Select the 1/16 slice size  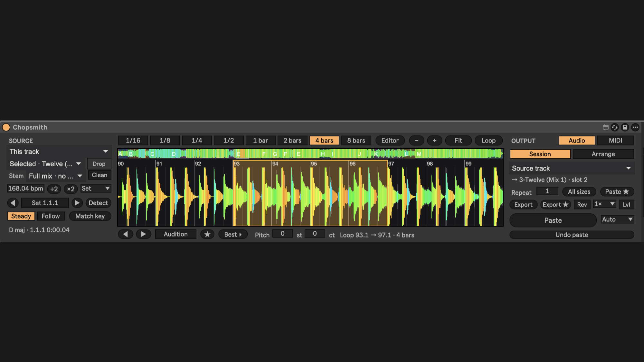tap(133, 141)
